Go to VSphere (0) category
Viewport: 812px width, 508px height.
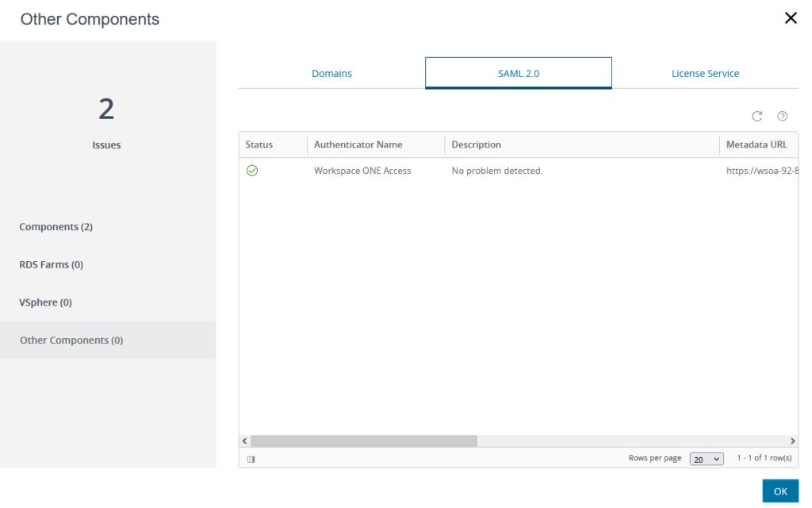tap(46, 302)
